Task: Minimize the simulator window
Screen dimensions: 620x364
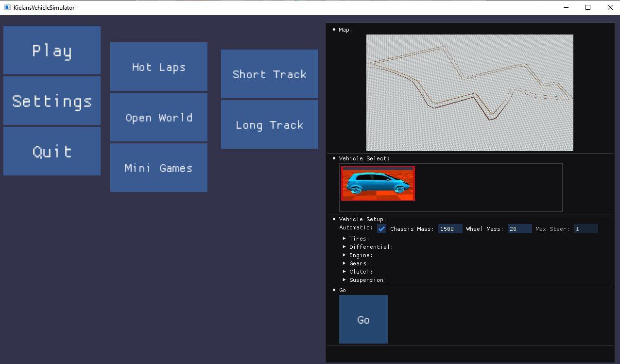Action: tap(566, 7)
